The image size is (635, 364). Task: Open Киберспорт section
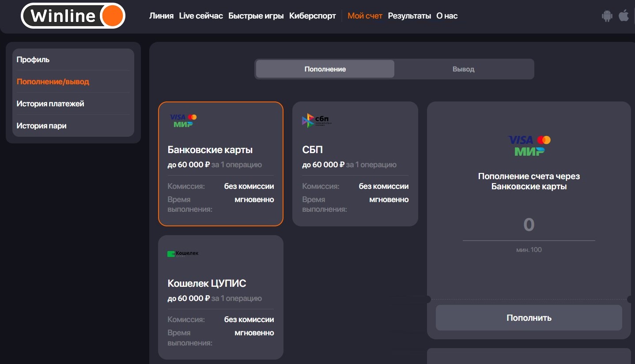(313, 16)
